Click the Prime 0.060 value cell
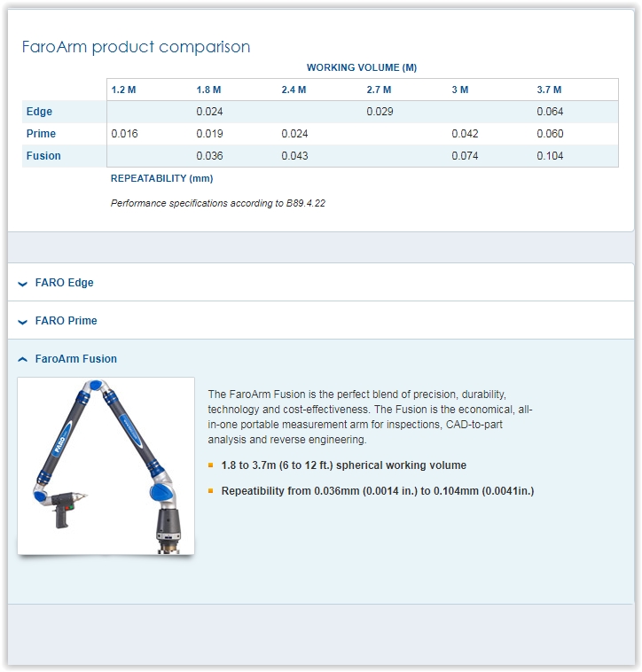This screenshot has height=672, width=642. [x=550, y=134]
